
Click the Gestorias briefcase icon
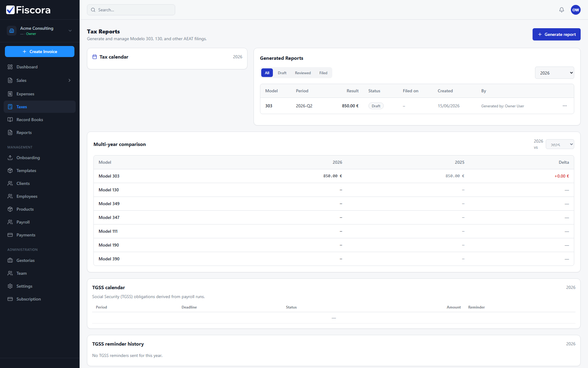coord(10,260)
